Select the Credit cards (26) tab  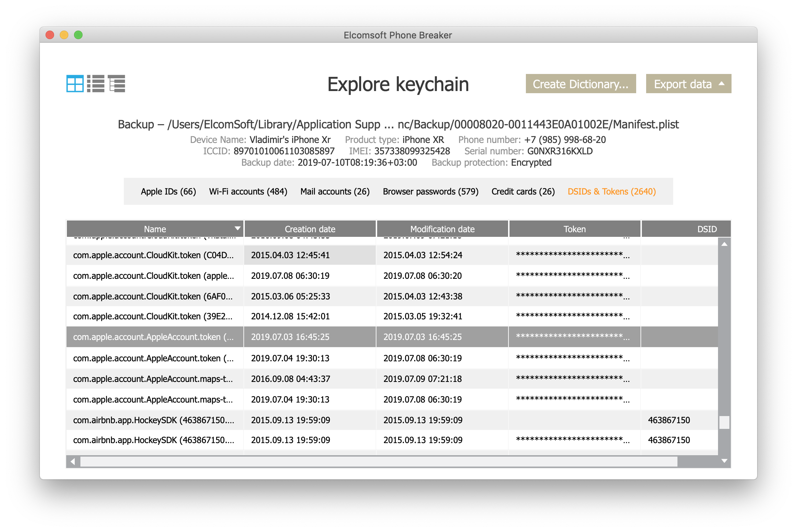(x=523, y=191)
